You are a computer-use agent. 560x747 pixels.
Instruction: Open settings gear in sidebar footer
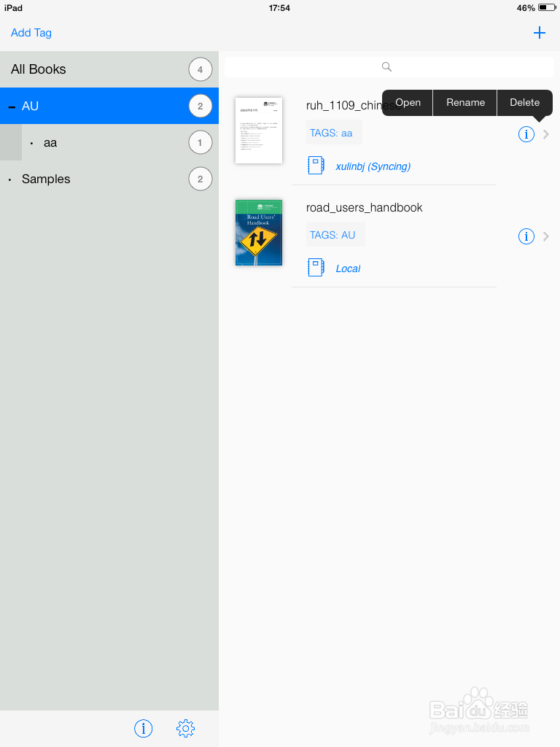(x=185, y=728)
